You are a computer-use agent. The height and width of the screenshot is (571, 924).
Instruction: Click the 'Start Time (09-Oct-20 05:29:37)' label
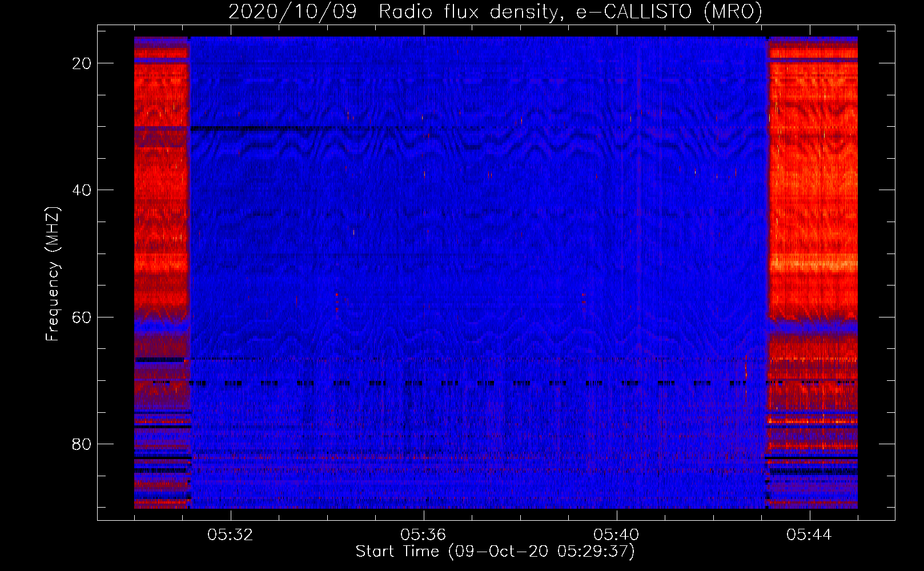pos(495,552)
